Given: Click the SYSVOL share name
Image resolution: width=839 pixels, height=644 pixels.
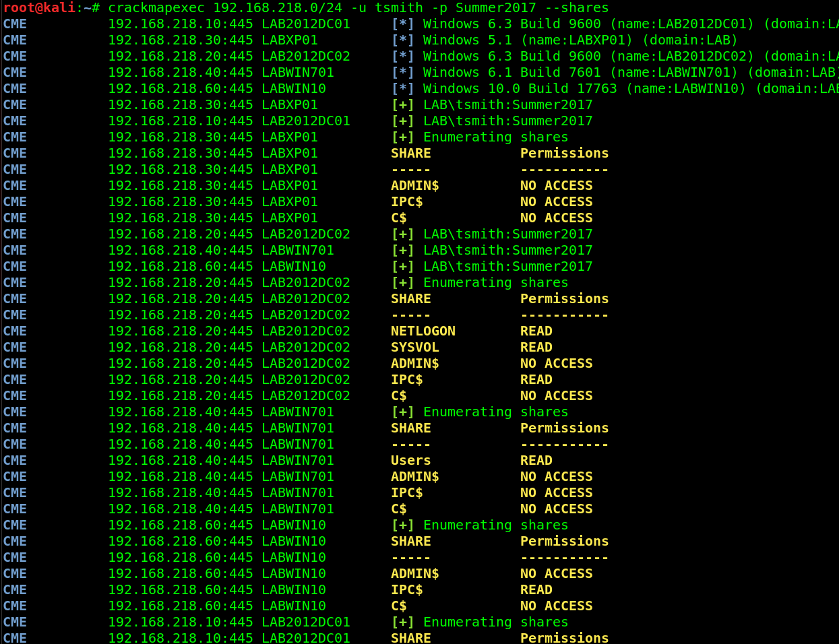Looking at the screenshot, I should pos(414,348).
